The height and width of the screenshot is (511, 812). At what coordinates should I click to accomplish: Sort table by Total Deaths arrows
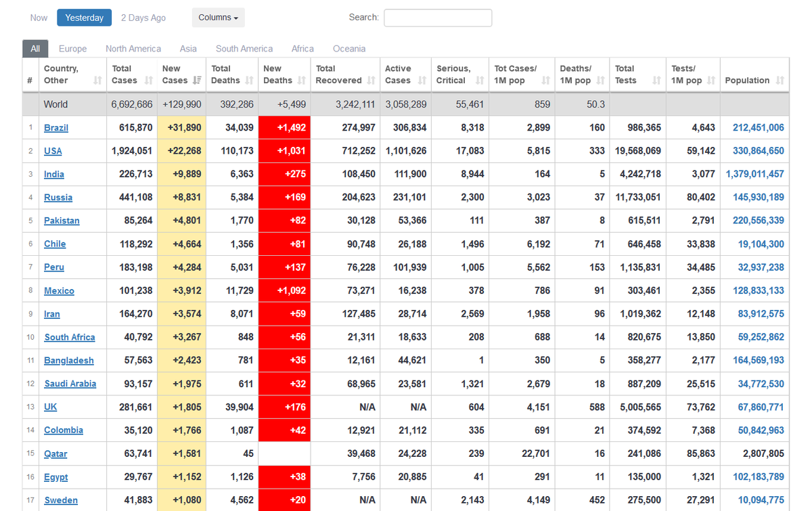(x=249, y=81)
